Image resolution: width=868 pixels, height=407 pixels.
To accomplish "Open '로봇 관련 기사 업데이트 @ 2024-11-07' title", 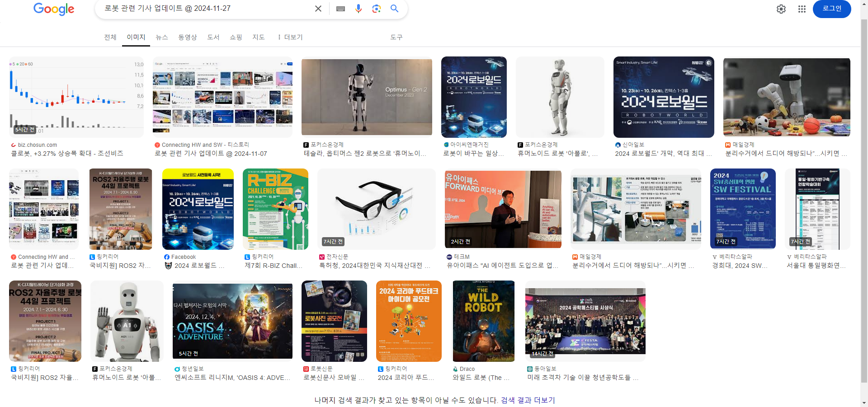I will tap(211, 154).
